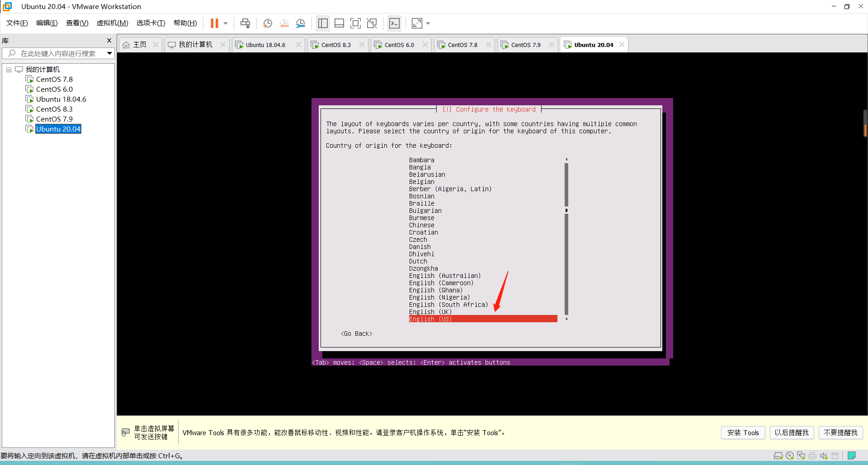Toggle the thumbnail bar view
The height and width of the screenshot is (465, 868).
340,23
